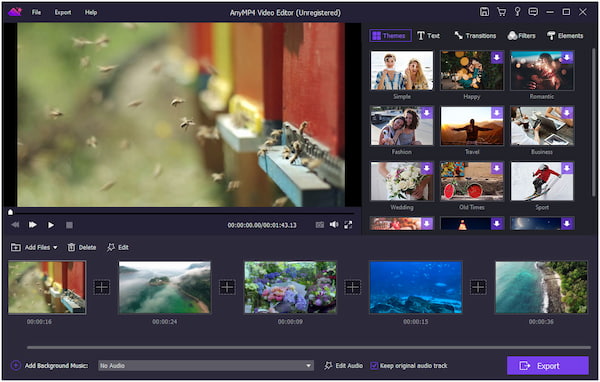Switch to the Elements tab

tap(565, 36)
